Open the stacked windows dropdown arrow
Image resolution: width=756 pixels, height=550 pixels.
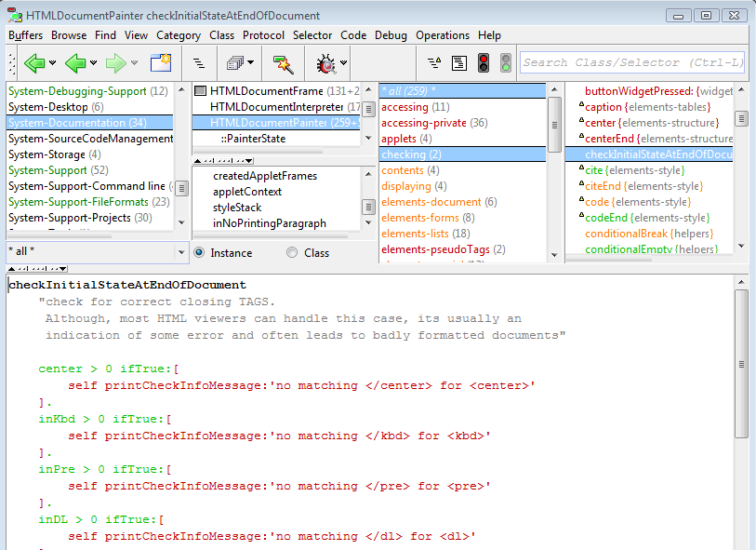point(251,62)
